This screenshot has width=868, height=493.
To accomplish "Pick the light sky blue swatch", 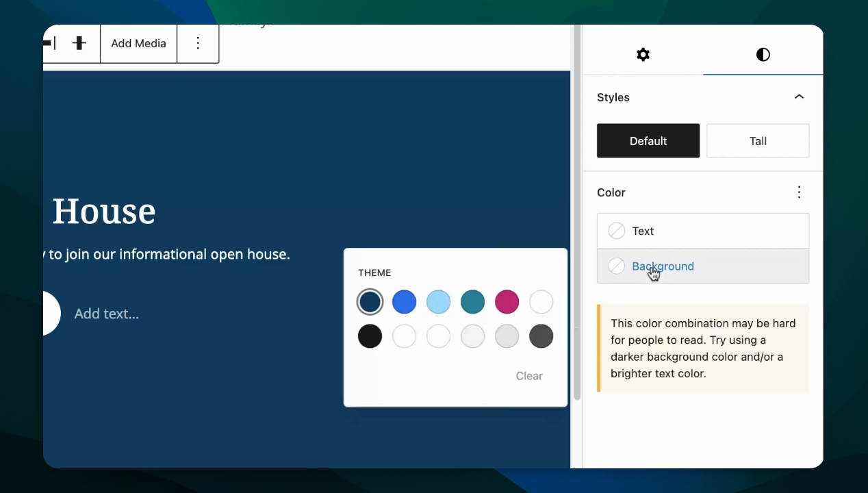I will (439, 302).
